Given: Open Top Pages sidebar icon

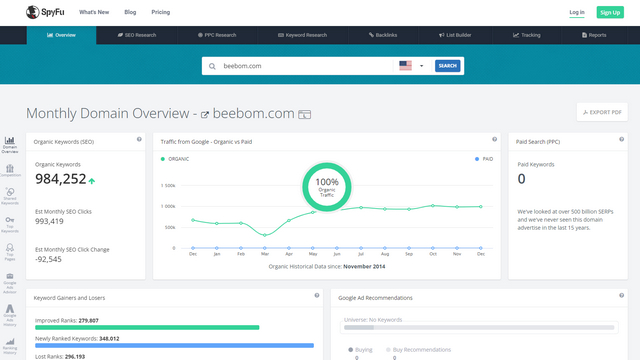Looking at the screenshot, I should (10, 252).
